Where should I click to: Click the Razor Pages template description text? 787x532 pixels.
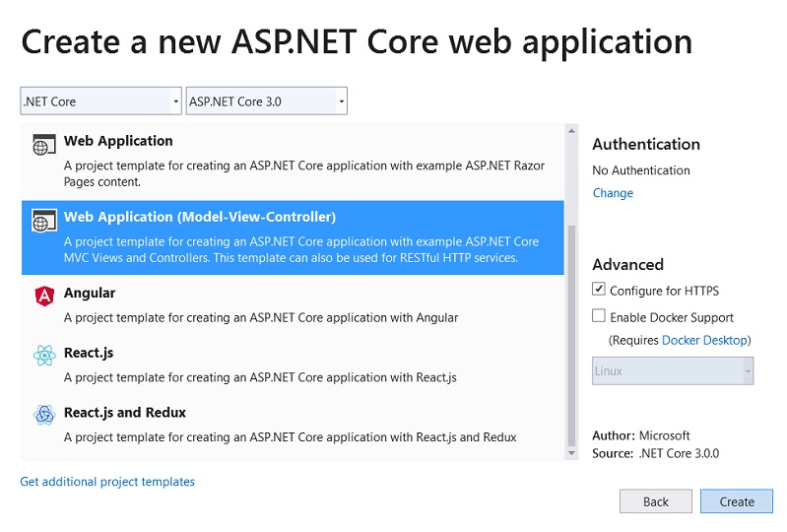304,173
